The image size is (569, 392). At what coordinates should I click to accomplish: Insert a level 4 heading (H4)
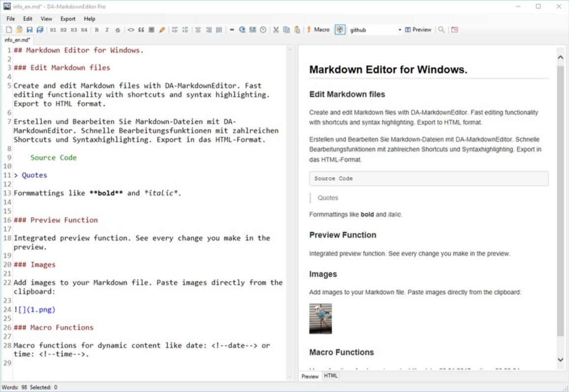tap(84, 30)
